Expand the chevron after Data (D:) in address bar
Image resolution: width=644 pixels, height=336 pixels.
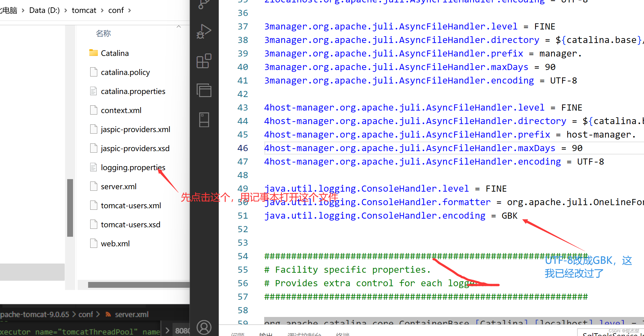[66, 10]
